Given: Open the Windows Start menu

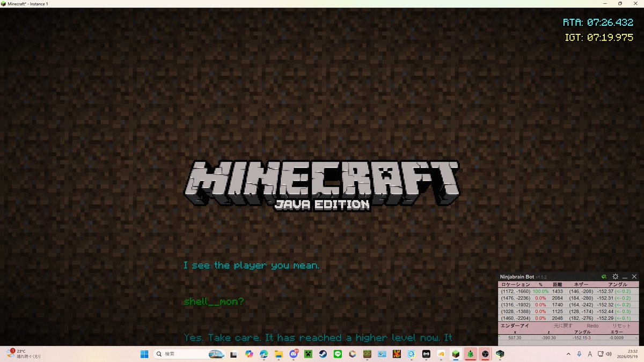Looking at the screenshot, I should click(x=144, y=354).
